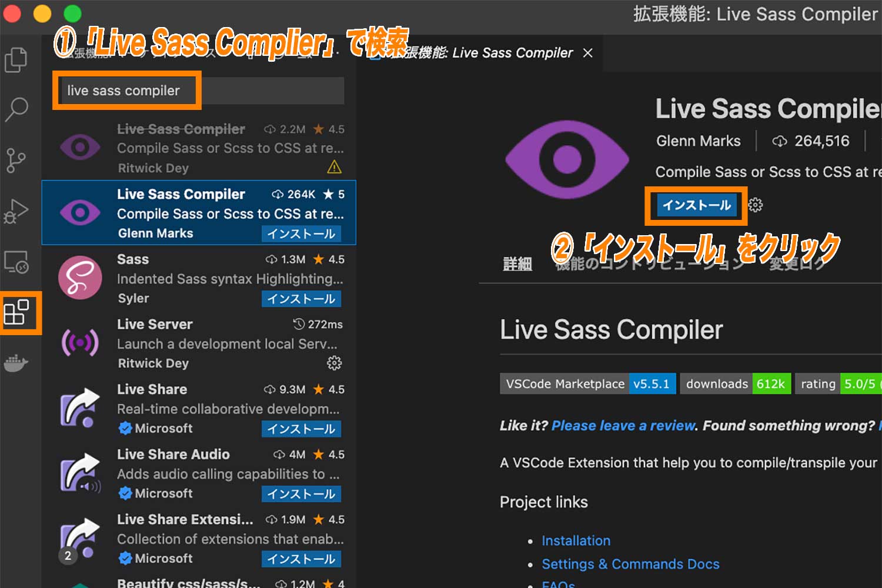This screenshot has height=588, width=882.
Task: Click the VSCode Marketplace v5.5.1 badge
Action: point(588,384)
